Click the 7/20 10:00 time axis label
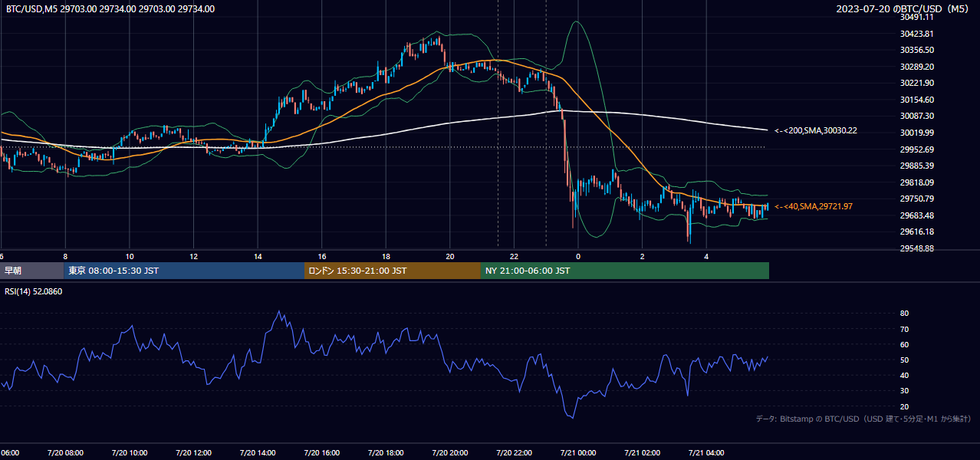The width and height of the screenshot is (980, 460). click(x=130, y=452)
